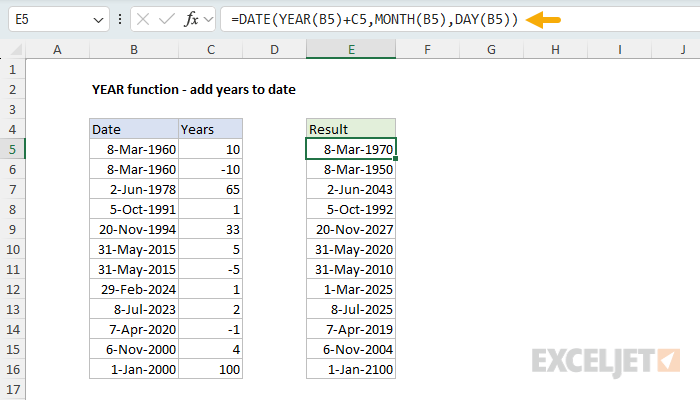Select row 1 header

(12, 70)
